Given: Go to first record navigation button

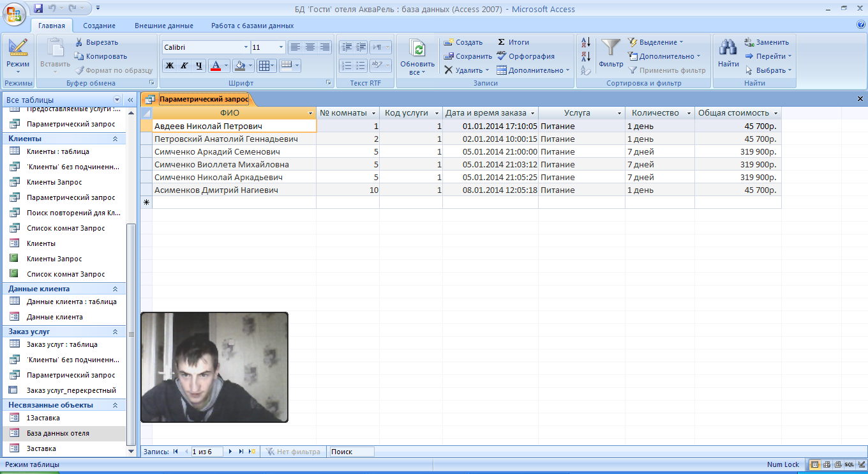Looking at the screenshot, I should (x=176, y=452).
